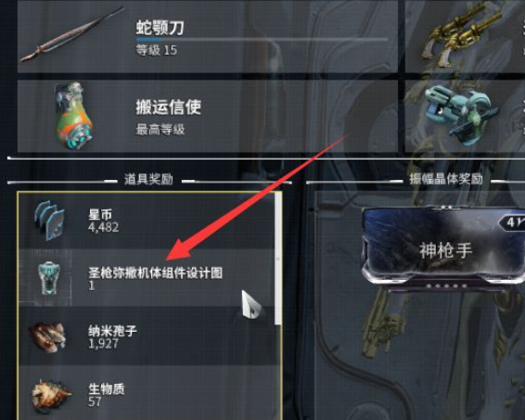Click the 蛇颚刀 level progress bar

point(262,39)
